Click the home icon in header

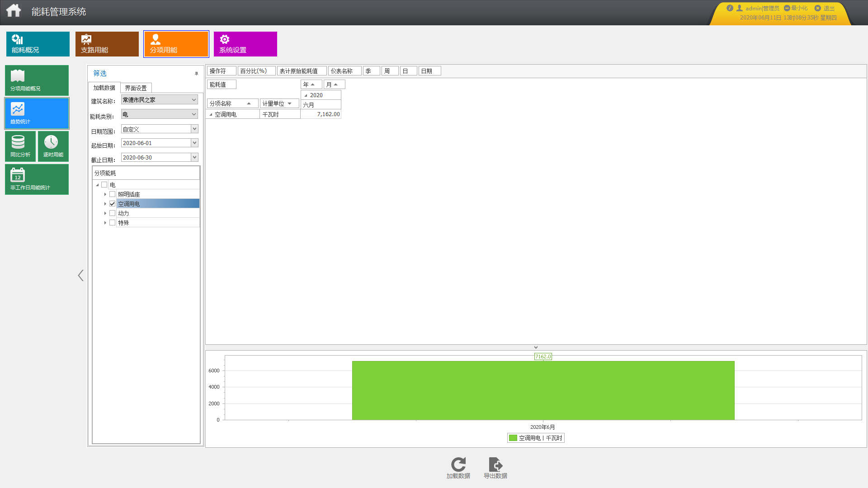click(x=14, y=10)
